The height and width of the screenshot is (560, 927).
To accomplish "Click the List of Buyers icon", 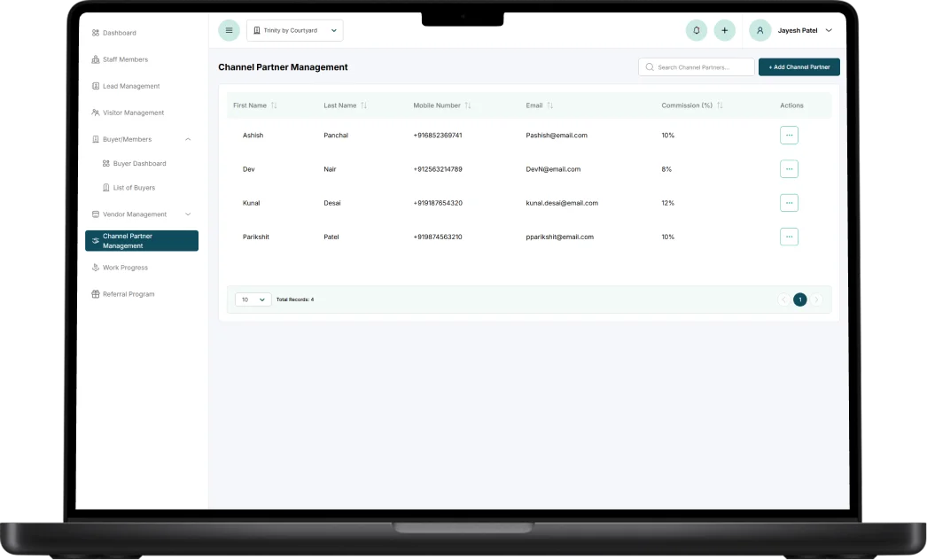I will pyautogui.click(x=105, y=188).
